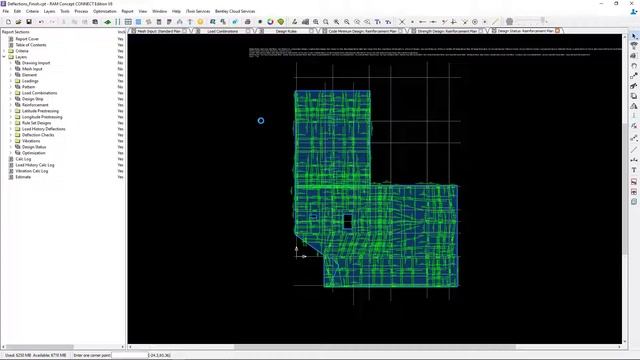
Task: Click the larger text size icon
Action: pos(378,22)
